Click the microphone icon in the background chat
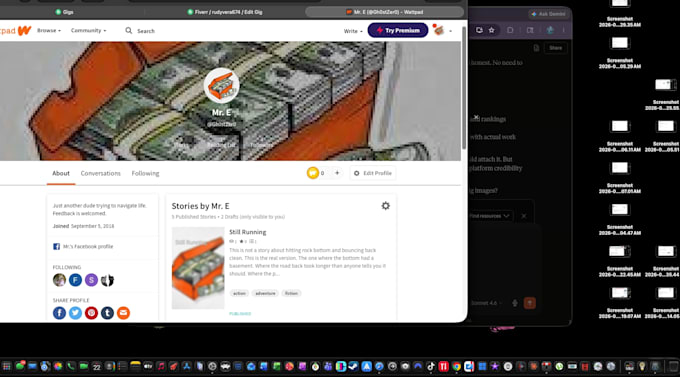Image resolution: width=680 pixels, height=377 pixels. (x=515, y=303)
